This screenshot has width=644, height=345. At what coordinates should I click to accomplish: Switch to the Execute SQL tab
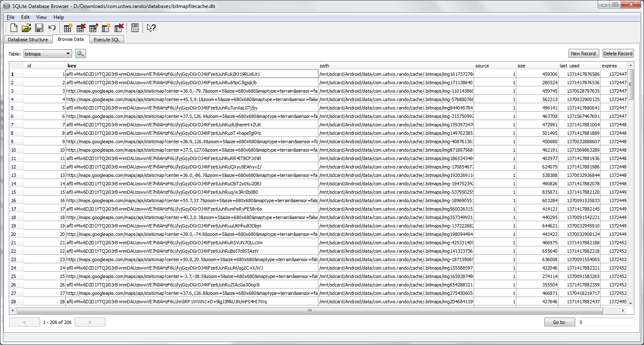(106, 40)
